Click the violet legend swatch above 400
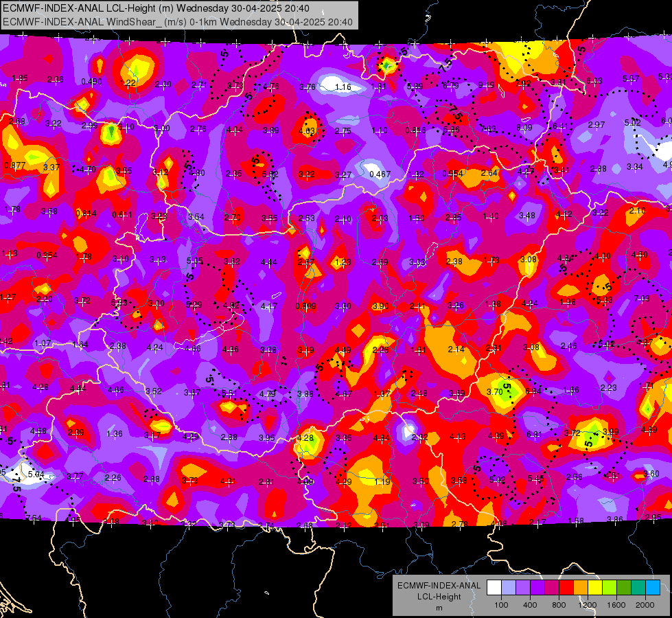The width and height of the screenshot is (672, 618). click(537, 587)
